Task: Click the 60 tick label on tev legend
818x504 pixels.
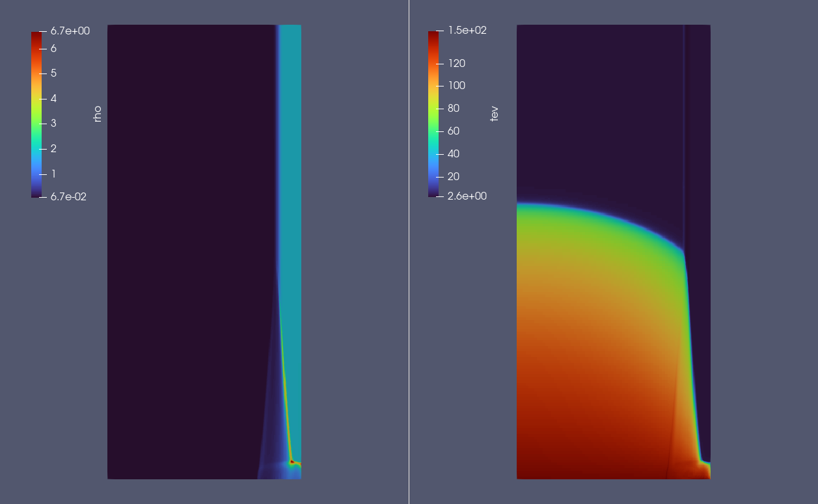Action: 454,131
